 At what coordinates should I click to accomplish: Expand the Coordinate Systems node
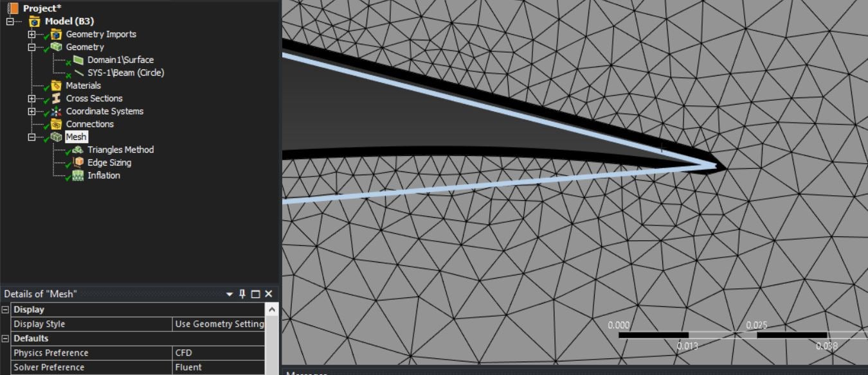pos(32,111)
